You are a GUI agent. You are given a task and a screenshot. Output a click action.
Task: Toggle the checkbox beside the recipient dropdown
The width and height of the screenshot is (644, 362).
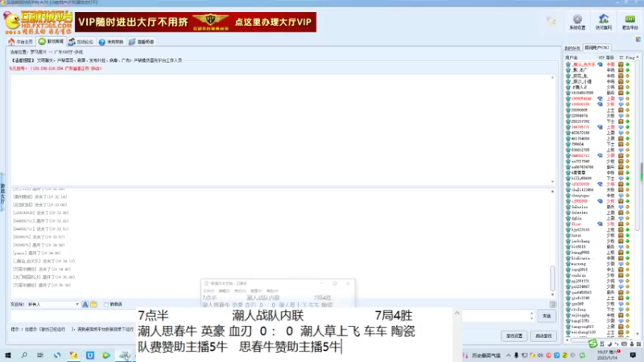tap(106, 304)
